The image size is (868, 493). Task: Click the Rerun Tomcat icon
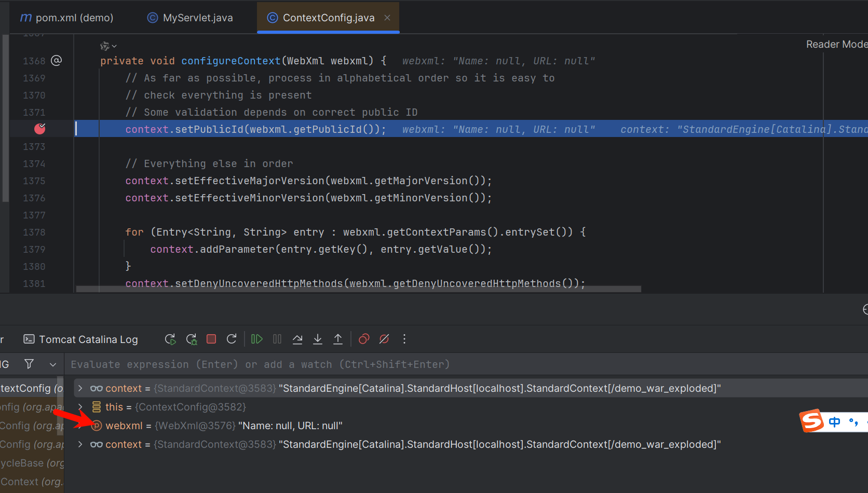[170, 339]
